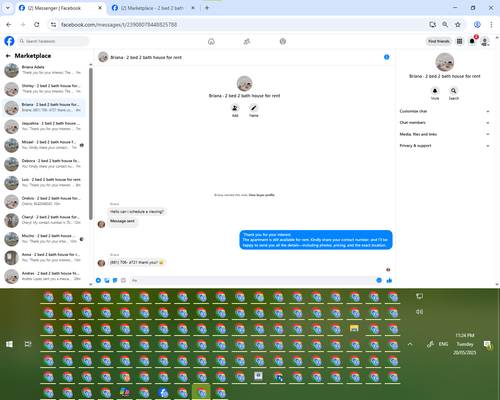Screen dimensions: 500x400
Task: Click Briana's phone number message bubble
Action: coord(137,262)
